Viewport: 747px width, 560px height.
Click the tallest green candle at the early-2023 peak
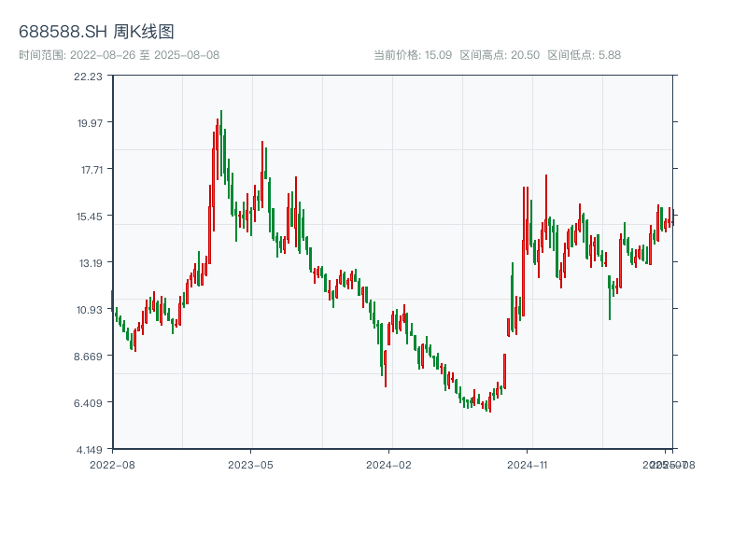coord(221,143)
